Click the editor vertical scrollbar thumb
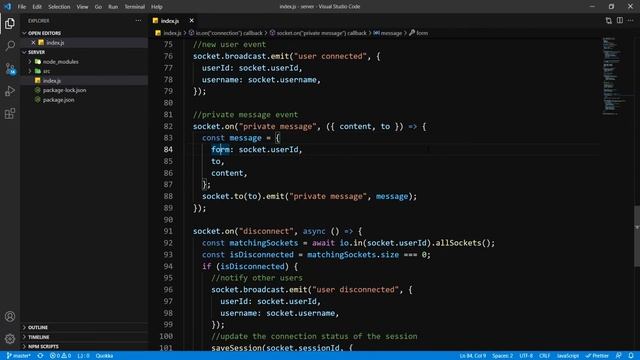Viewport: 640px width, 360px height. coord(637,236)
